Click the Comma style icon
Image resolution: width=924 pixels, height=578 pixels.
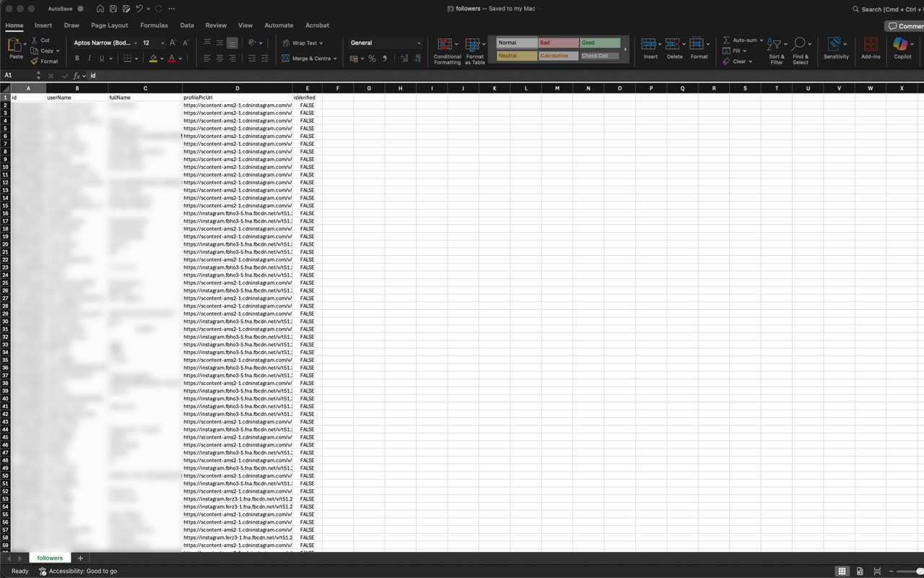[x=384, y=59]
